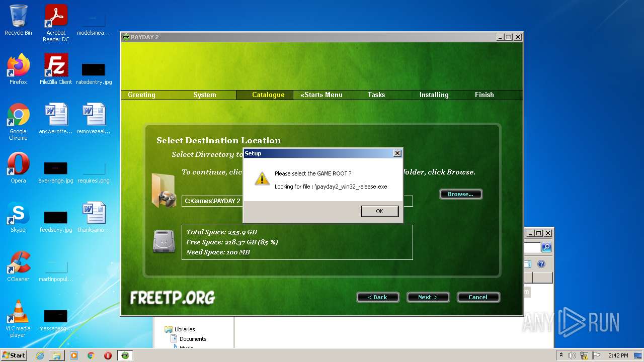644x362 pixels.
Task: Close the Setup dialog with X
Action: click(x=397, y=153)
